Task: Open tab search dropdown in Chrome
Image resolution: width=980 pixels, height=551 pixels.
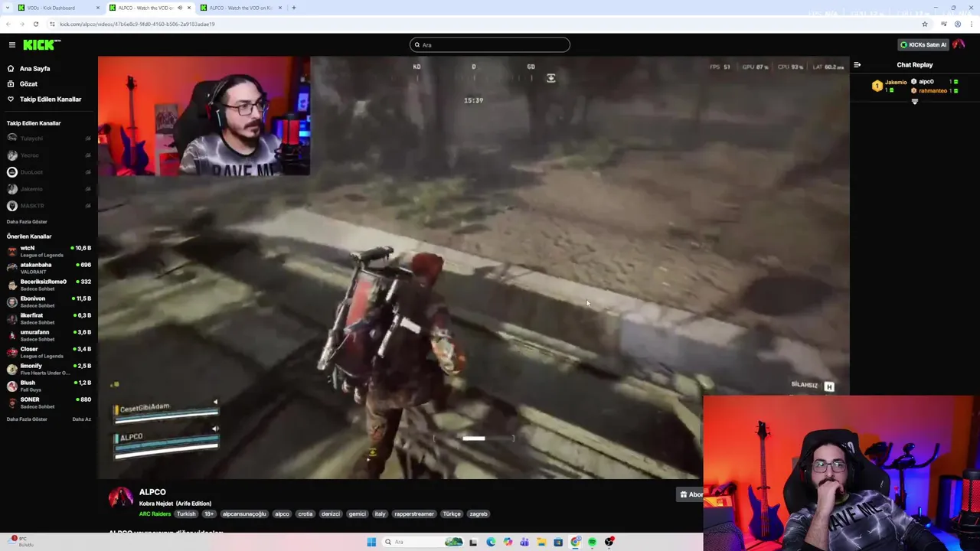Action: click(x=8, y=8)
